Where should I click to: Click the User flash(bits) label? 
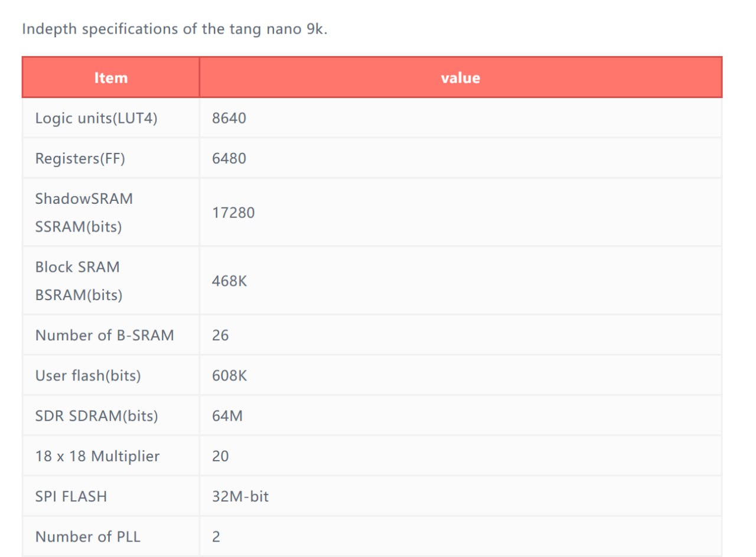pyautogui.click(x=88, y=376)
